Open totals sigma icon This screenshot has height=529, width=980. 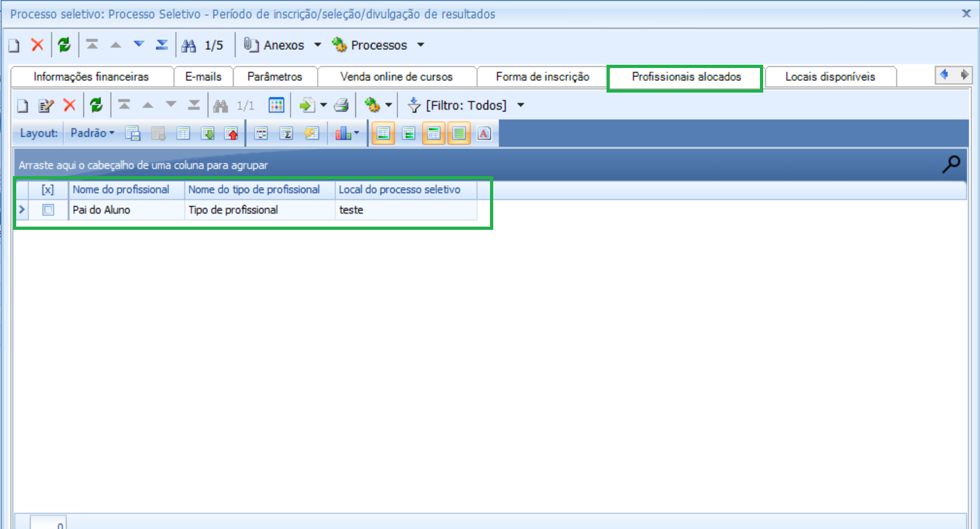click(x=286, y=133)
